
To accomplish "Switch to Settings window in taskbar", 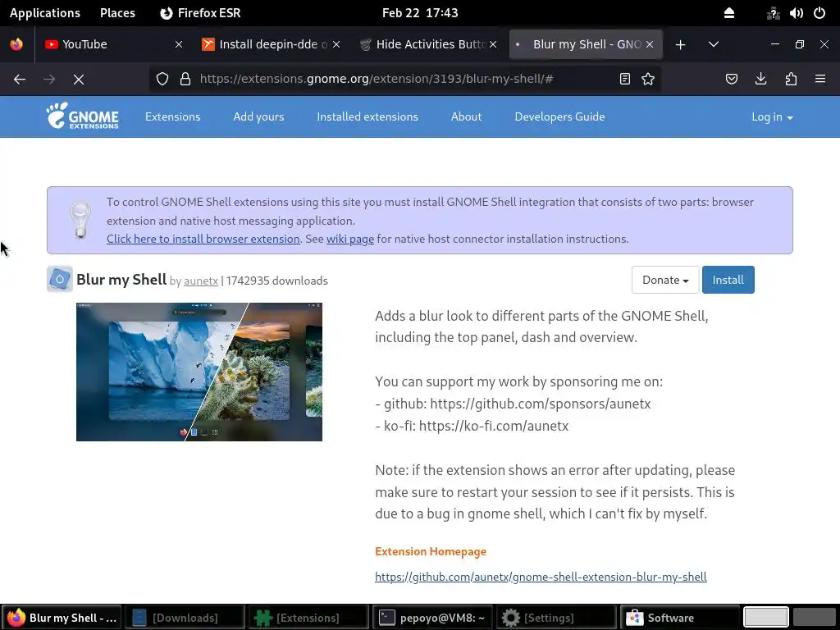I will [x=556, y=618].
